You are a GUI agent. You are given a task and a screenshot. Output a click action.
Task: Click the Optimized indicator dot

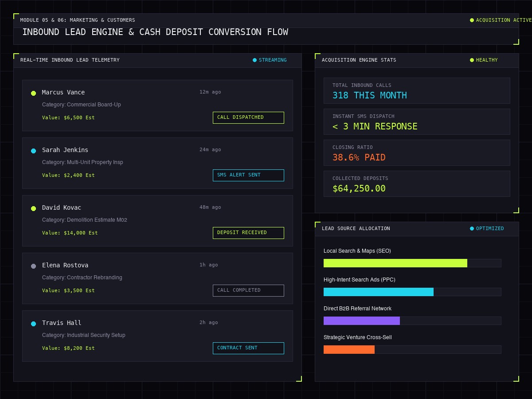[x=472, y=228]
